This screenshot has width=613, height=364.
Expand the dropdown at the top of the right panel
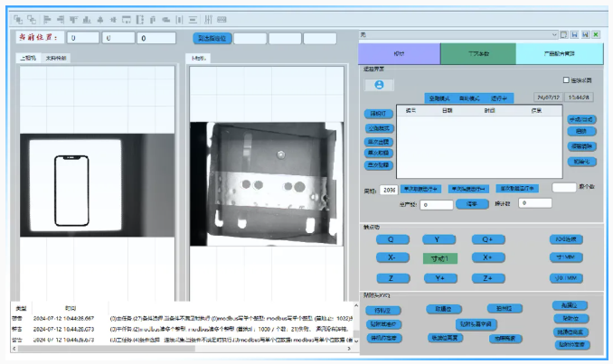[552, 34]
